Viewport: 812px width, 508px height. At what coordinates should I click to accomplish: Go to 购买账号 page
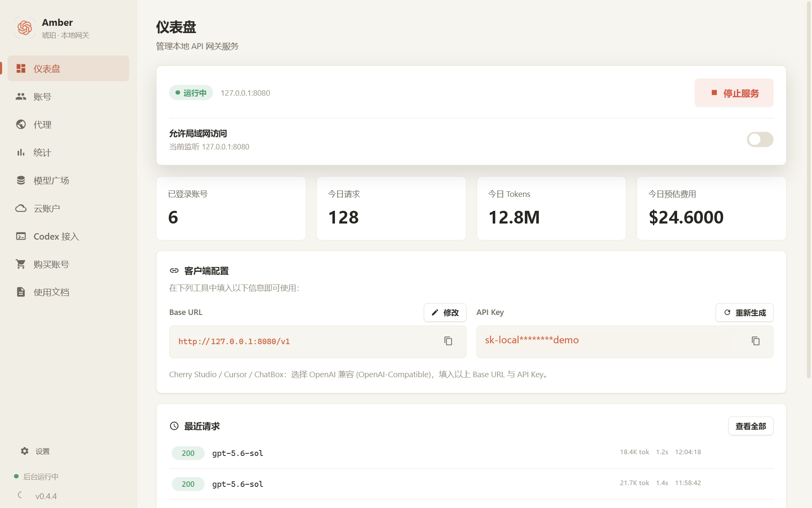pos(68,264)
